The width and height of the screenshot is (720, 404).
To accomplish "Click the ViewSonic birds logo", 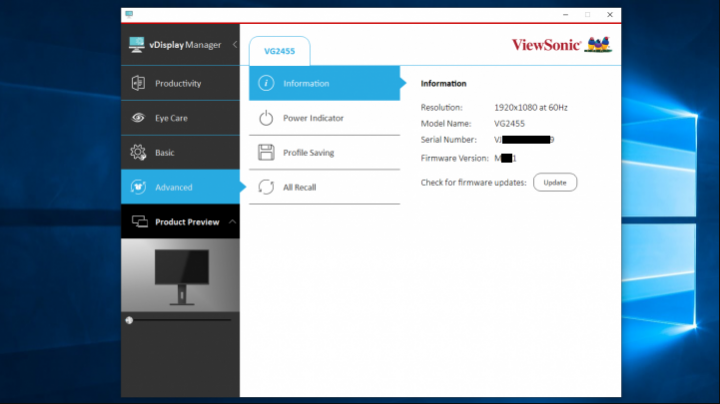I will click(x=598, y=45).
